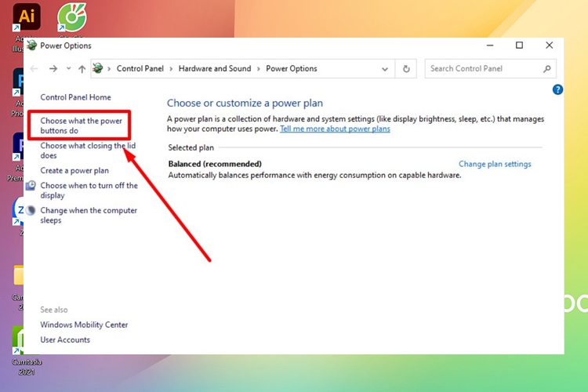Open Change when the computer sleeps
Screen dimensions: 588x392
tap(89, 215)
